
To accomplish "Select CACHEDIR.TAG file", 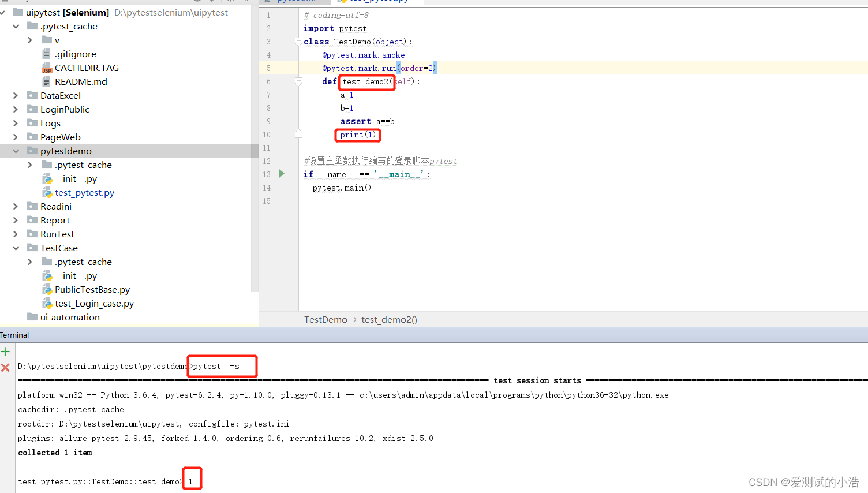I will click(87, 68).
